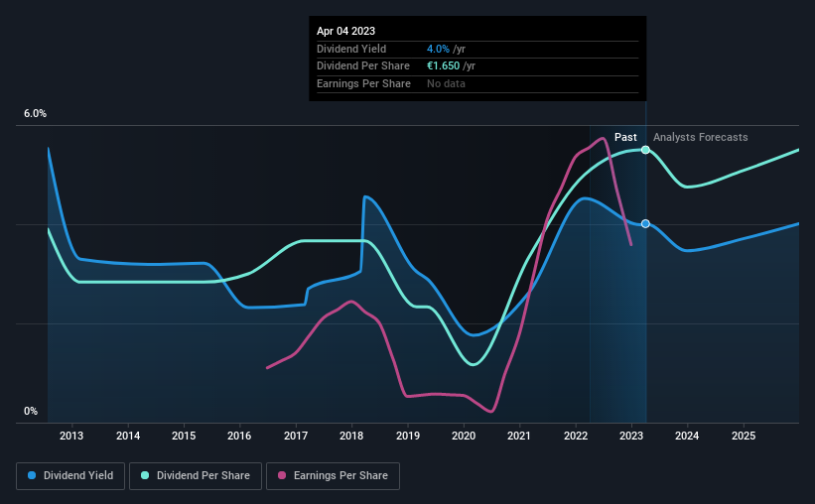Select the blue data point marker at Apr 2023
The width and height of the screenshot is (815, 504).
tap(645, 223)
